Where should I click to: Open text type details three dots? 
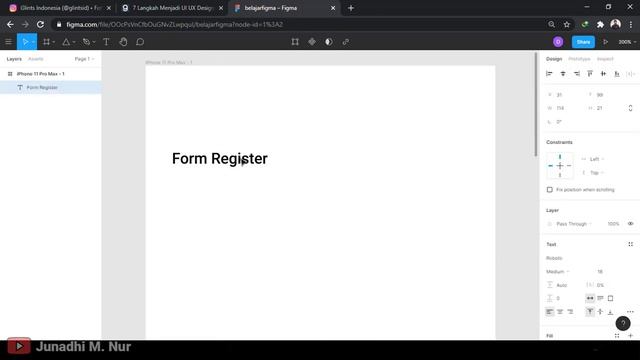(630, 312)
